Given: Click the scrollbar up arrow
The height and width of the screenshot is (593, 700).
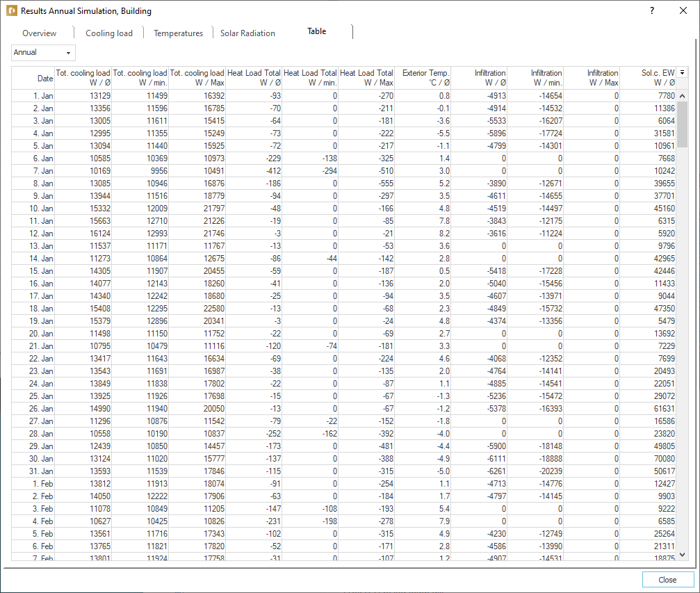Looking at the screenshot, I should coord(682,95).
